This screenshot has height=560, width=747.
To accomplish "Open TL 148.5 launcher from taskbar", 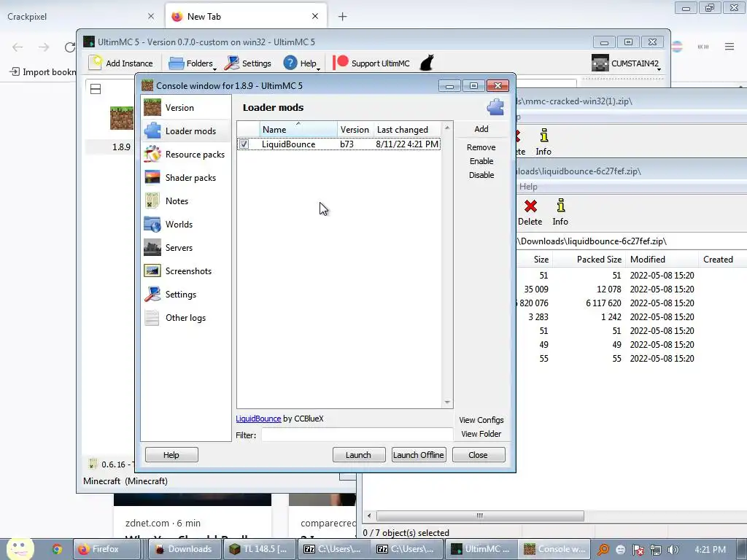I will 259,549.
